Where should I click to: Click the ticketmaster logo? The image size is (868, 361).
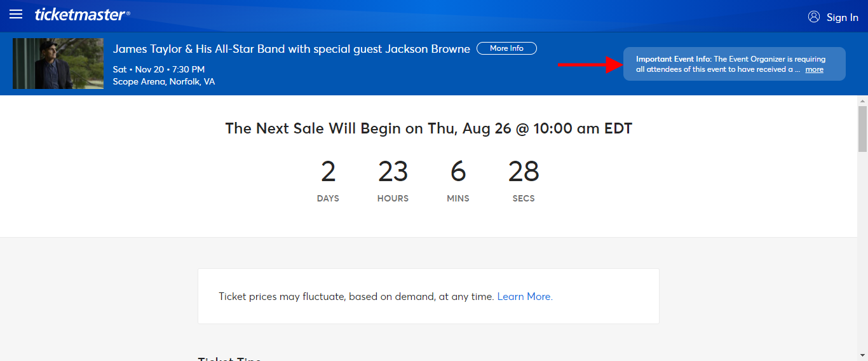(83, 15)
